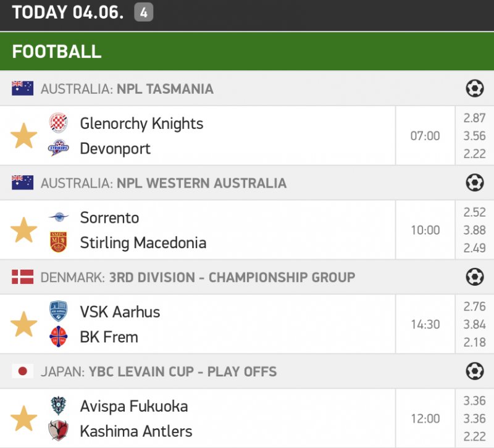Select the Football section header
494x448 pixels.
57,52
